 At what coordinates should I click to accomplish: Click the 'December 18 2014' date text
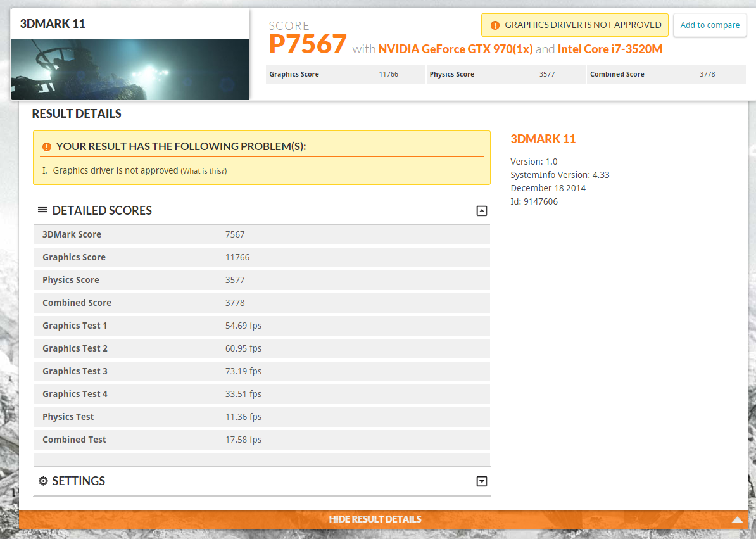(x=548, y=188)
